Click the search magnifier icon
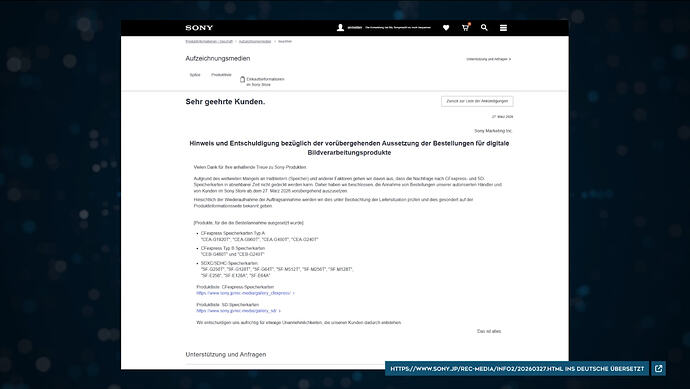This screenshot has height=389, width=690. (x=484, y=28)
